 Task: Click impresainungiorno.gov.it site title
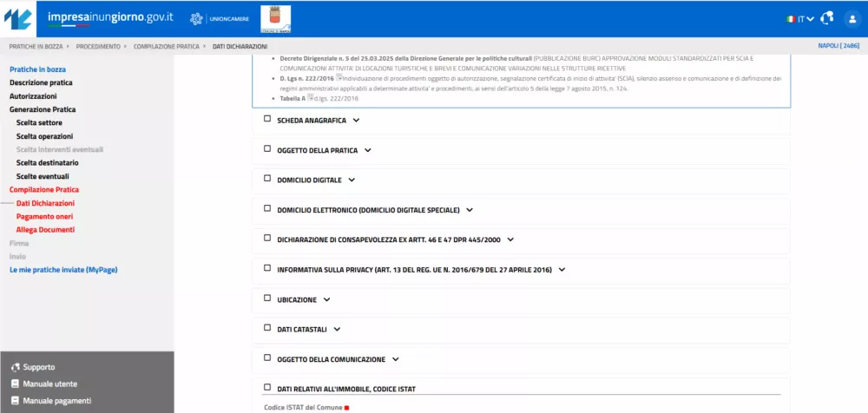tap(111, 17)
